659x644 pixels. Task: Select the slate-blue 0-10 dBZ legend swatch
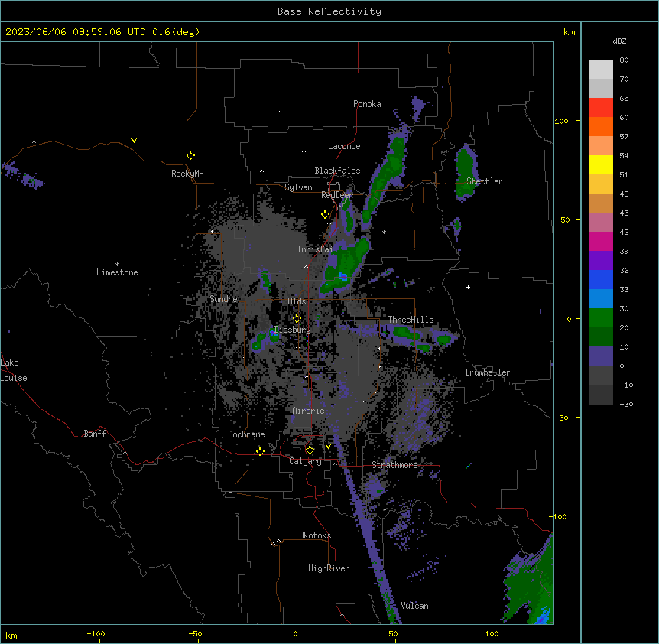601,356
